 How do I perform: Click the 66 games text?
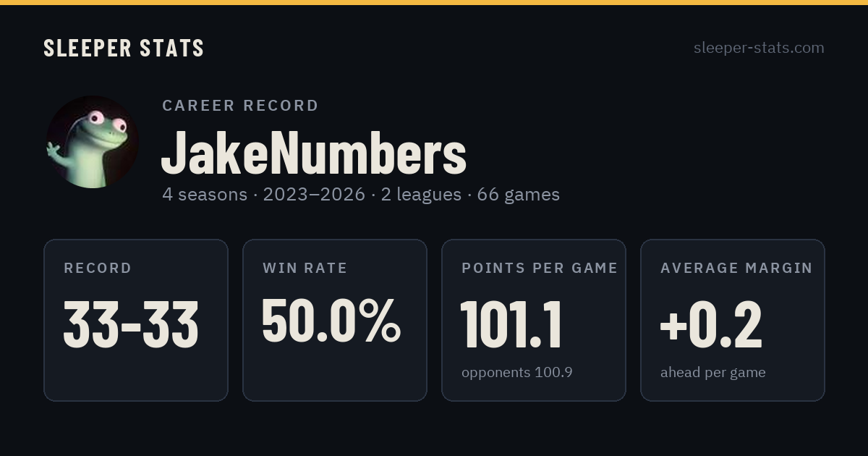click(x=519, y=195)
